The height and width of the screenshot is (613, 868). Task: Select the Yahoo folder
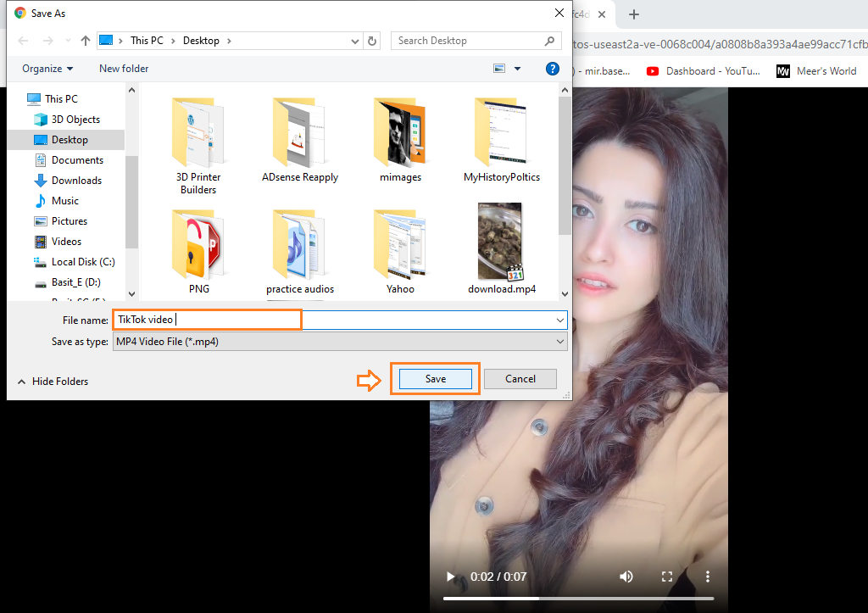(x=400, y=252)
